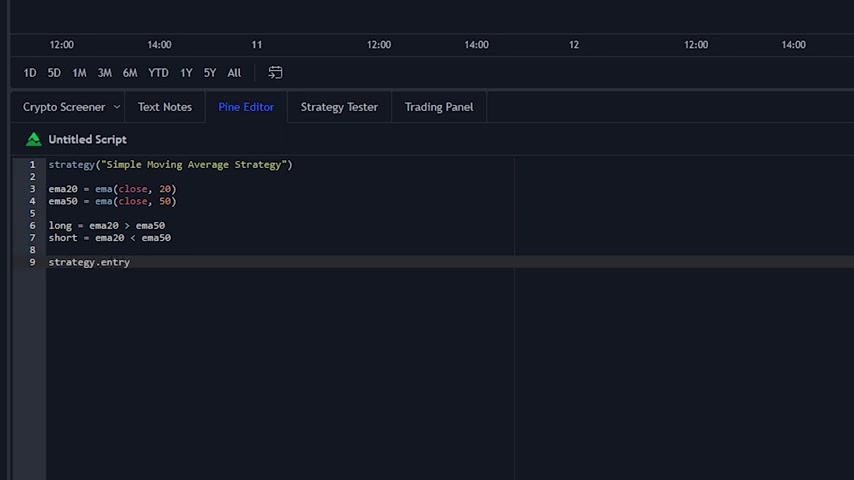
Task: Click line number 2 in the gutter
Action: click(x=32, y=177)
